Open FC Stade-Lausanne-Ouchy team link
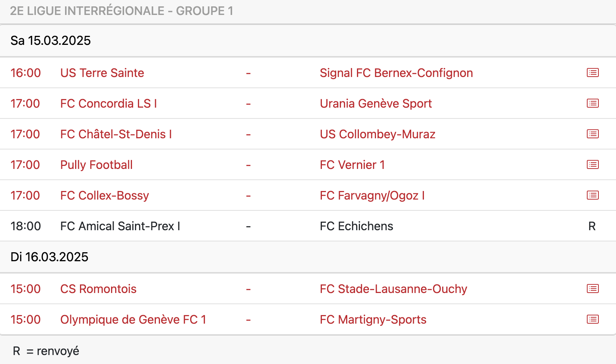The width and height of the screenshot is (616, 364). 394,289
